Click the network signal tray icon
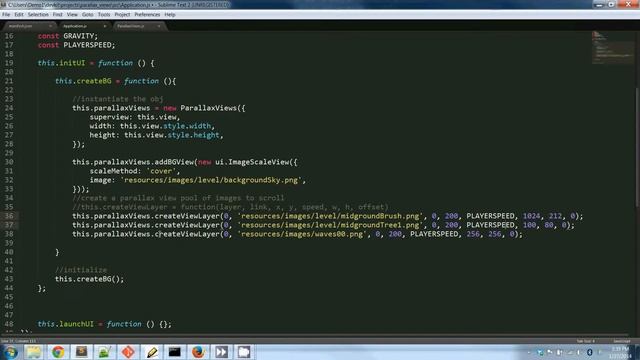Image resolution: width=640 pixels, height=360 pixels. pos(570,352)
